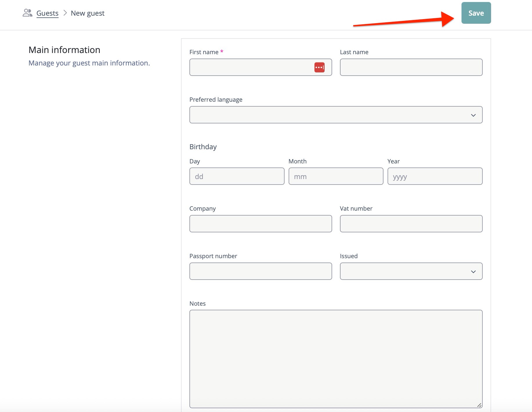
Task: Click the birthday Month input
Action: [336, 176]
